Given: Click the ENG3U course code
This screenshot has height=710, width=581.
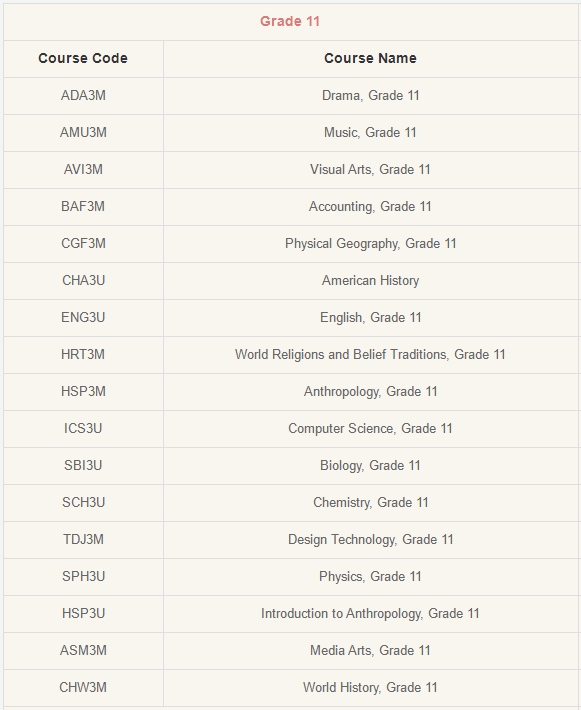Looking at the screenshot, I should pyautogui.click(x=83, y=317).
